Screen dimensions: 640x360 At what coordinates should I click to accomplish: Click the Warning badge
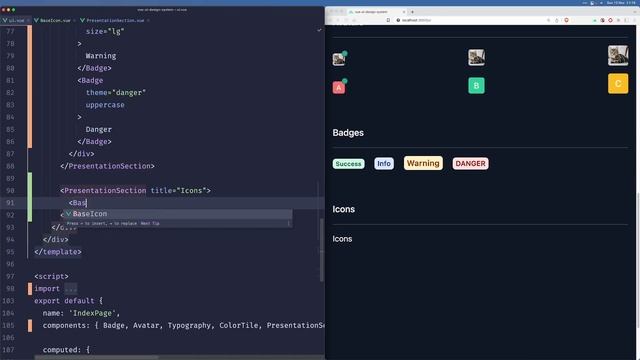click(423, 163)
